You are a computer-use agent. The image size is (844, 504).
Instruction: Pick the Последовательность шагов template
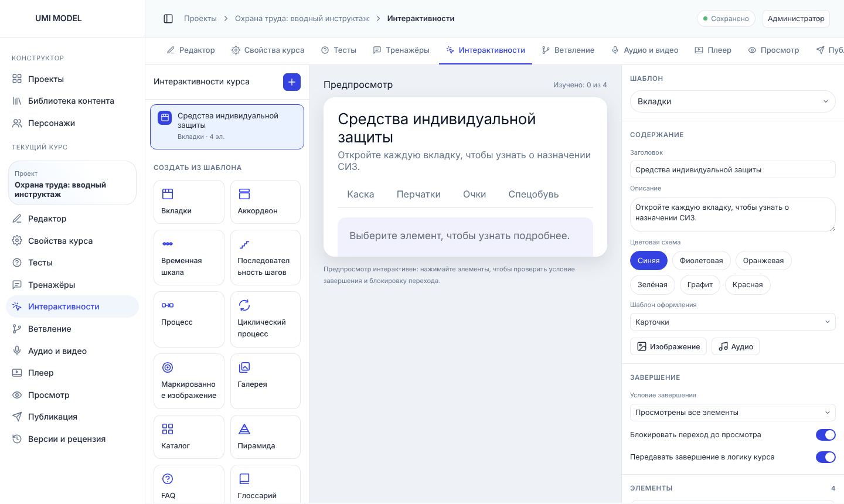click(266, 258)
